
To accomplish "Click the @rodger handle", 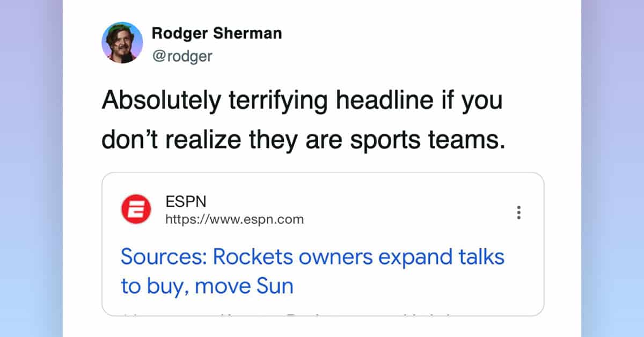I will [x=182, y=56].
